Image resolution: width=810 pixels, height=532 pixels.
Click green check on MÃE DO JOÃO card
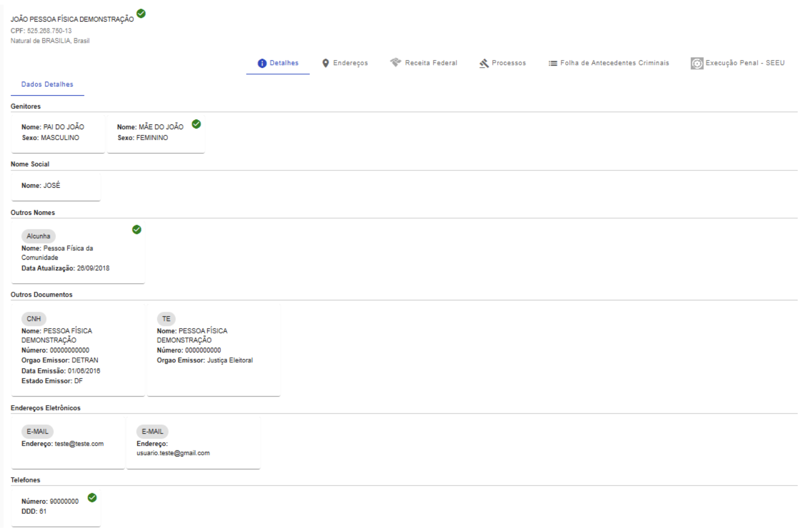(196, 124)
